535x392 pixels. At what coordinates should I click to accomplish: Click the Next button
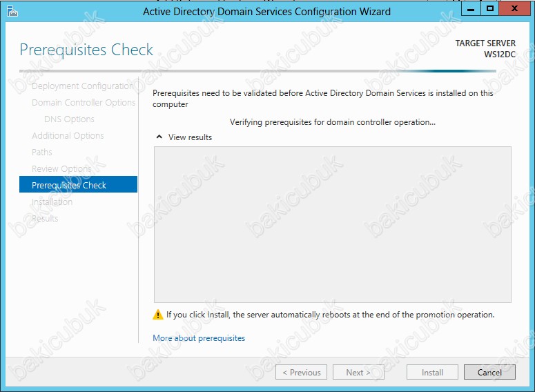pyautogui.click(x=358, y=372)
